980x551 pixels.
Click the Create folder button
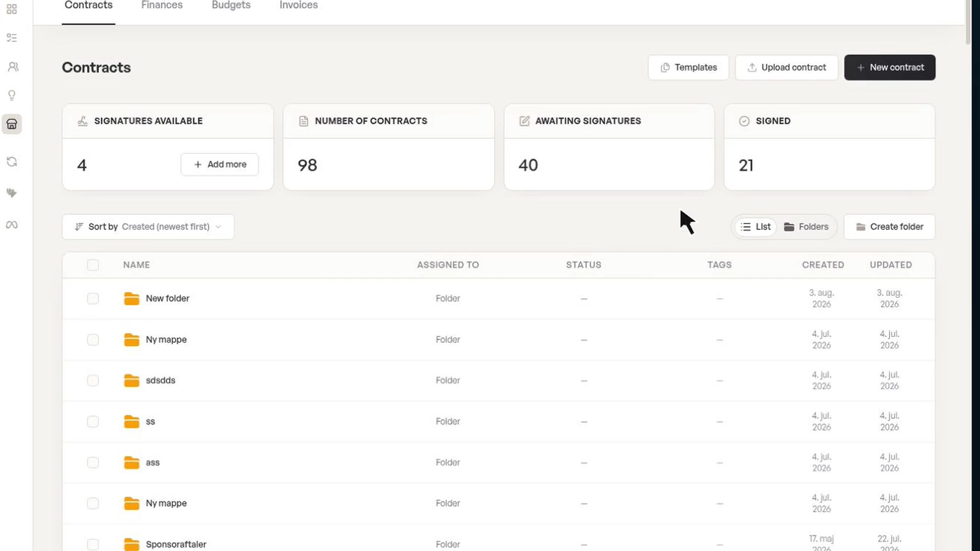click(889, 227)
